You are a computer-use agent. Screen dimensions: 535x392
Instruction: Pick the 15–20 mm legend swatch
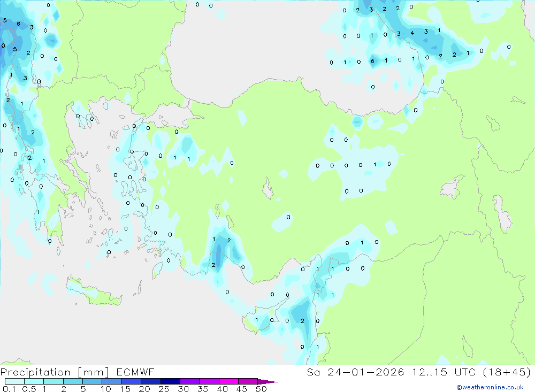pyautogui.click(x=131, y=381)
